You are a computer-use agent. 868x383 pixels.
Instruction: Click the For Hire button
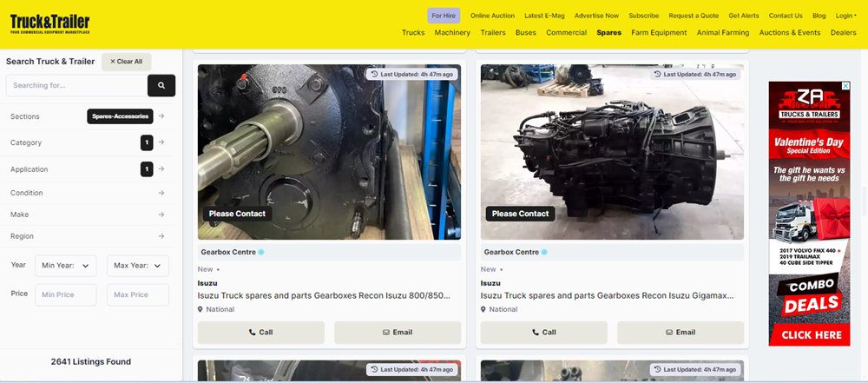coord(444,16)
